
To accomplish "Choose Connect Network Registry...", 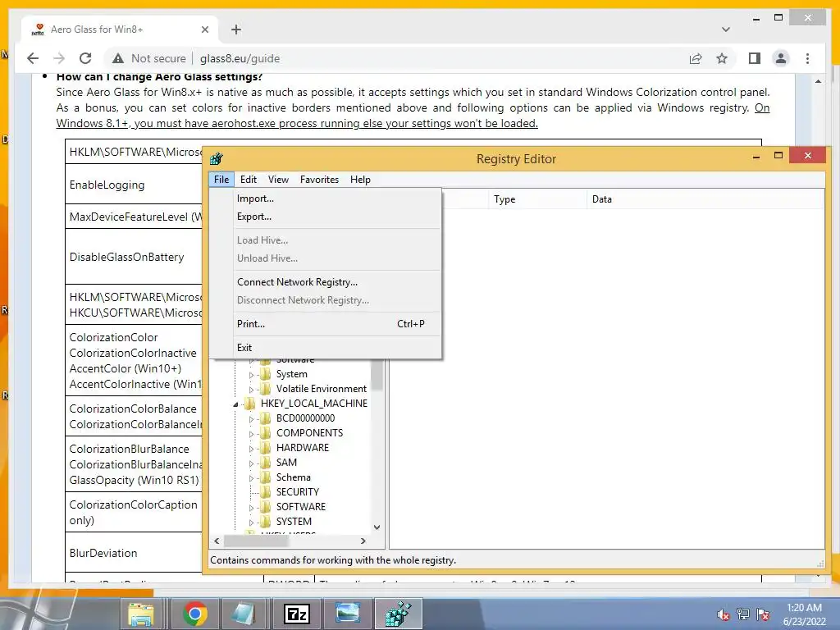I will (x=325, y=282).
